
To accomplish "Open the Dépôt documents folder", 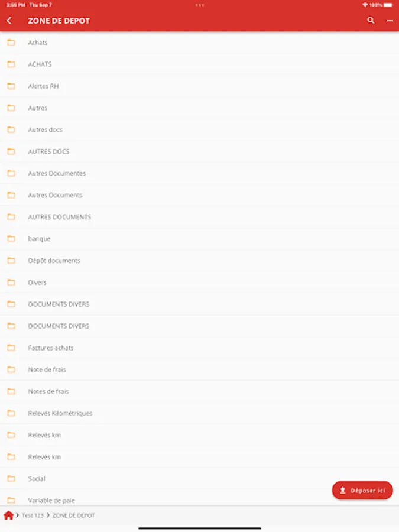I will (x=200, y=261).
